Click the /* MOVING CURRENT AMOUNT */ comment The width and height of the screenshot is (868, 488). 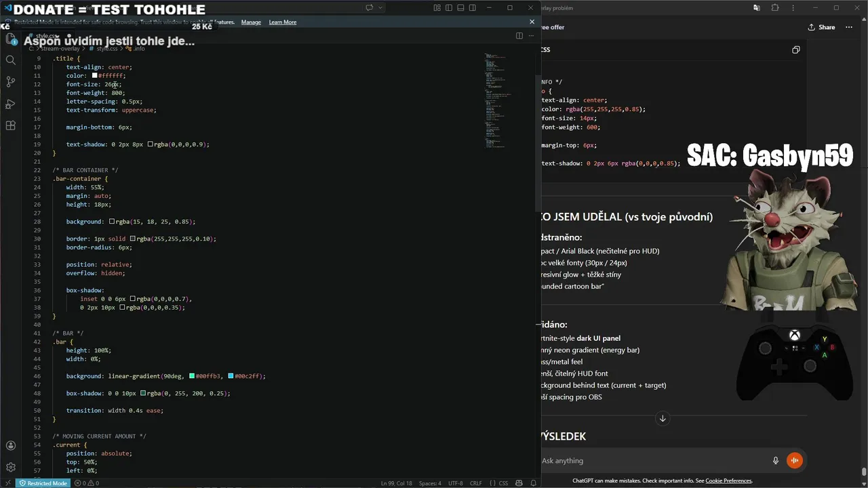click(99, 436)
